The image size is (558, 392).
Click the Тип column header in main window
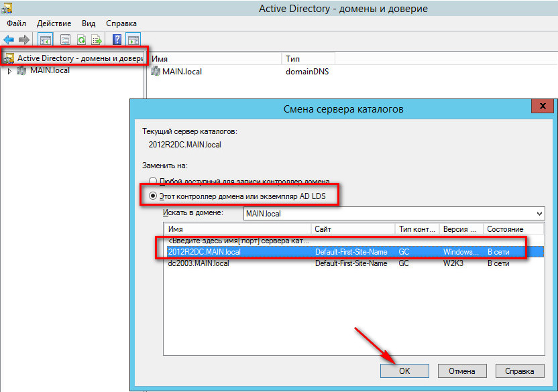(309, 59)
